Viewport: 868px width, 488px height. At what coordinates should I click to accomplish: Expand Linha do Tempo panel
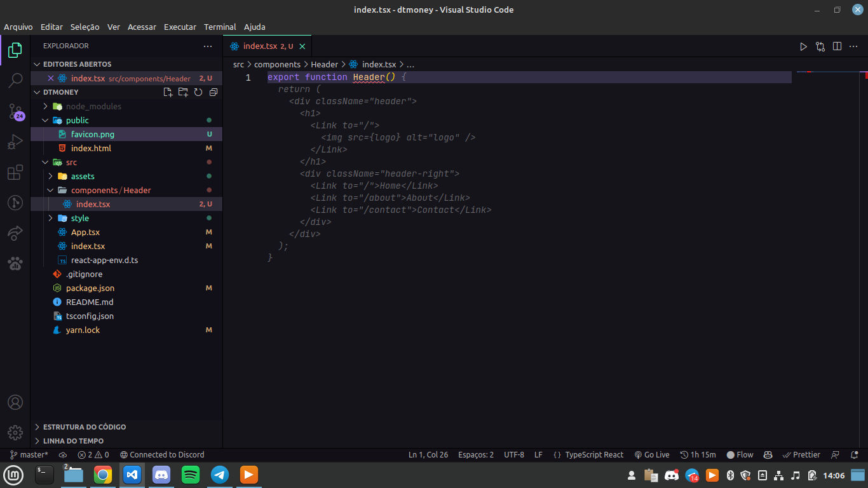point(126,441)
